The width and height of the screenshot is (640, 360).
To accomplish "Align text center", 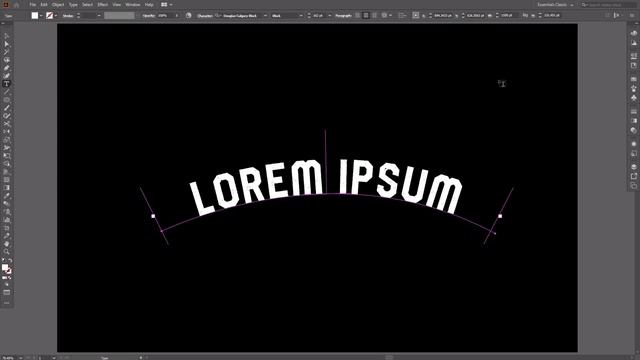I will click(366, 16).
